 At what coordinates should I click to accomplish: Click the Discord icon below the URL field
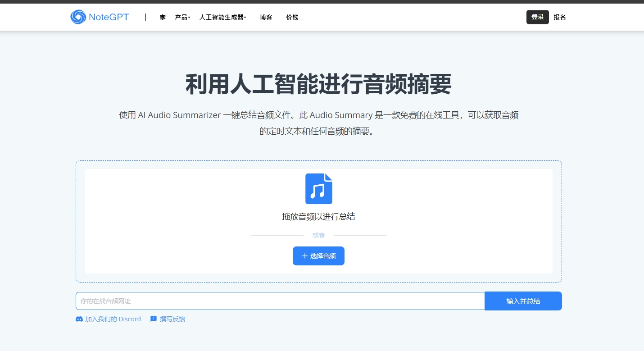[x=79, y=319]
